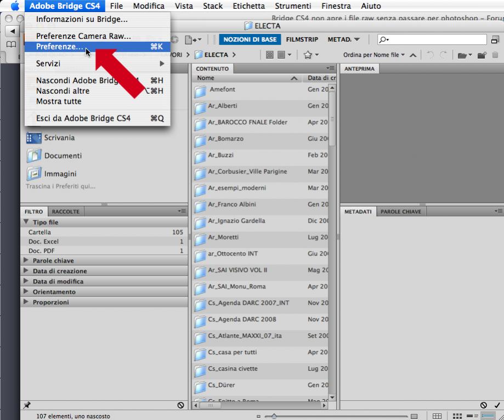504x420 pixels.
Task: Expand the Proporzioni filter section
Action: 26,302
